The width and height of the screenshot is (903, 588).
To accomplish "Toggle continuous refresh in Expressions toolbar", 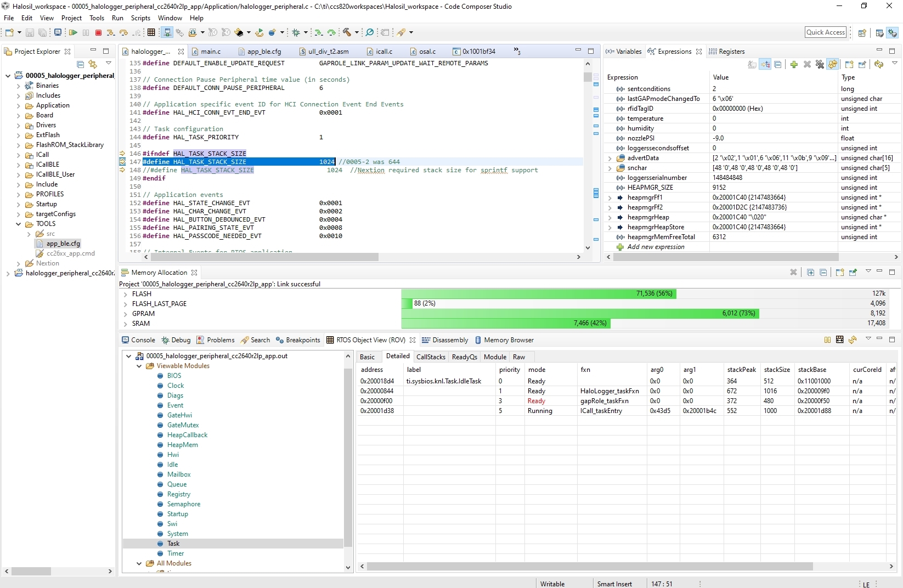I will 833,65.
